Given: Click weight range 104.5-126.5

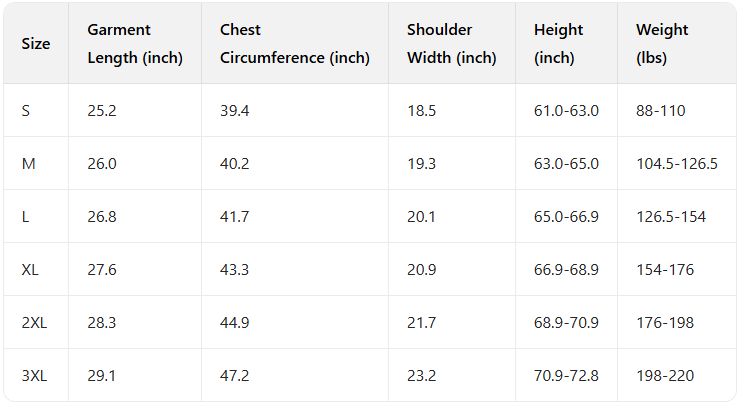Looking at the screenshot, I should tap(677, 163).
